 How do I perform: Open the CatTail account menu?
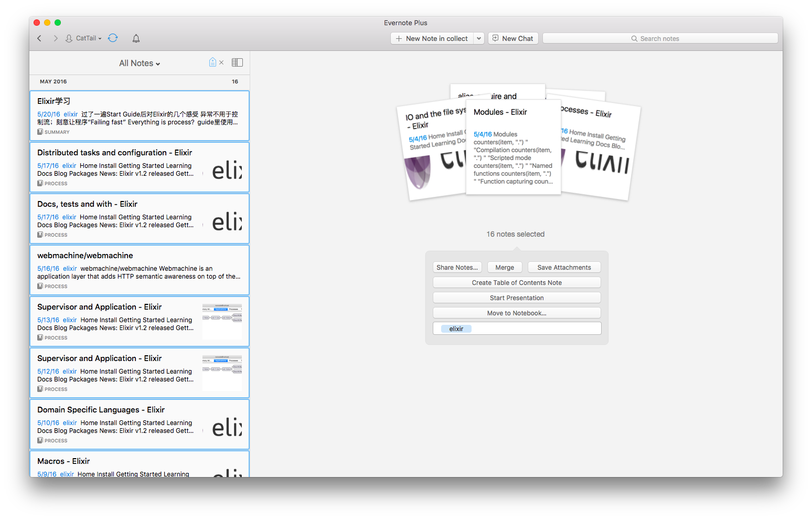83,38
